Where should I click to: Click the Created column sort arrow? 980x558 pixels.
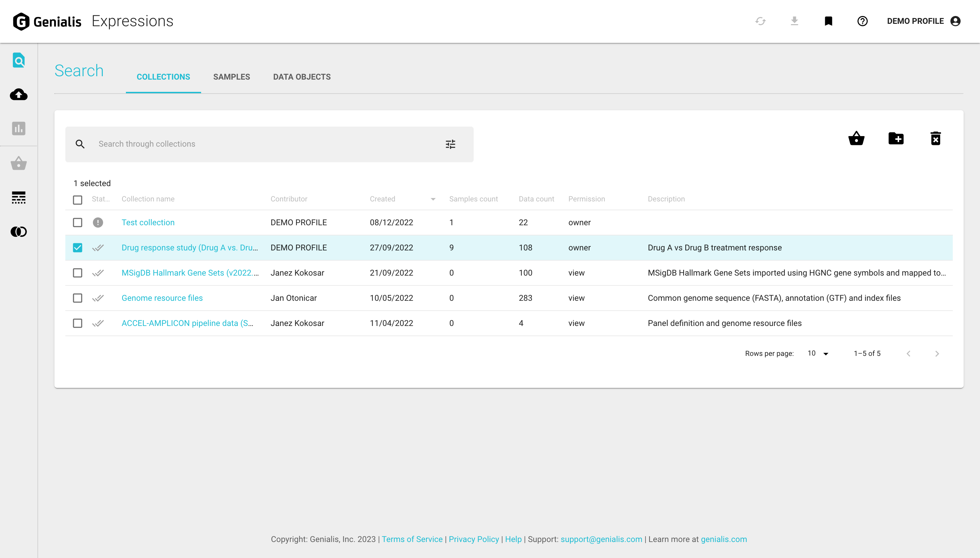click(433, 199)
